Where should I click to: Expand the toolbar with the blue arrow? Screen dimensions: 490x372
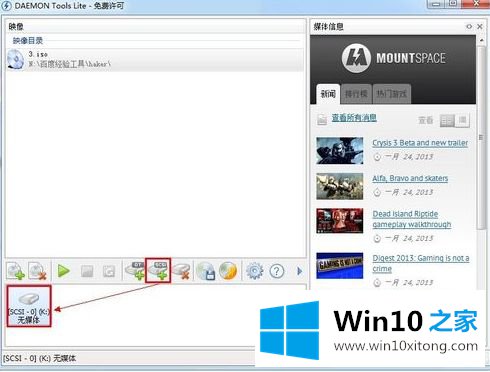(x=299, y=271)
